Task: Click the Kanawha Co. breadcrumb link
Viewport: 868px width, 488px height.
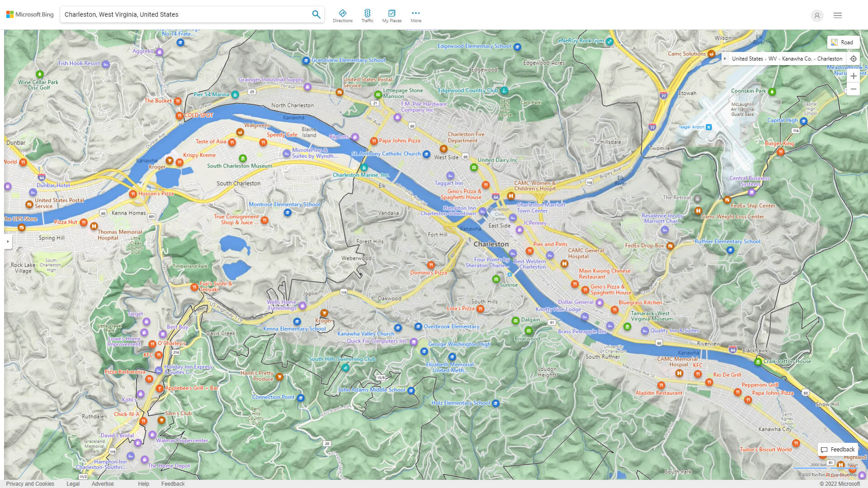Action: click(797, 59)
